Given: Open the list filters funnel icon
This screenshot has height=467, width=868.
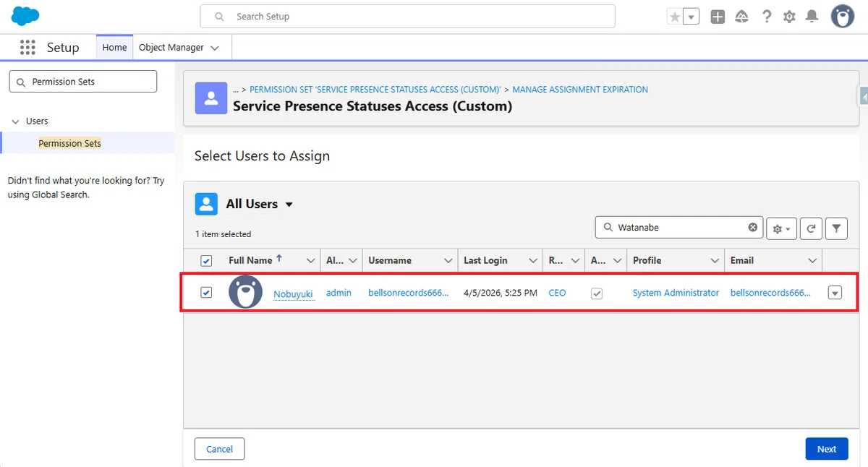Looking at the screenshot, I should [x=836, y=228].
